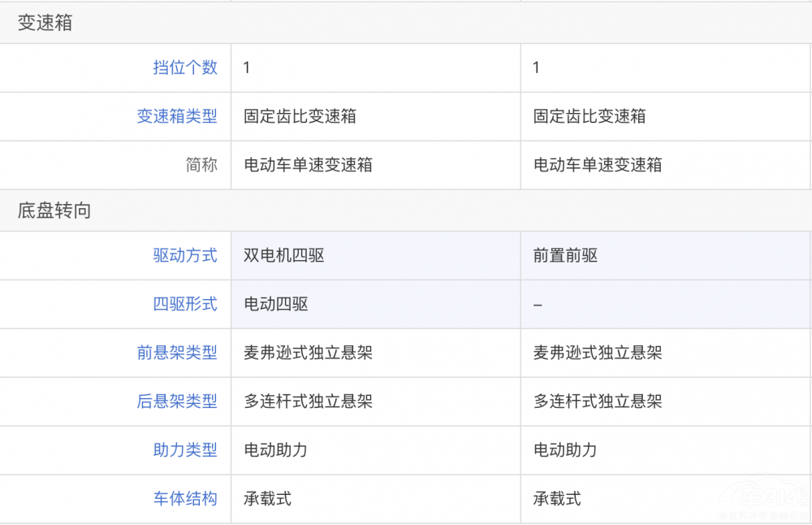The width and height of the screenshot is (812, 525).
Task: Select the 双电机四驱 cell
Action: click(x=284, y=255)
